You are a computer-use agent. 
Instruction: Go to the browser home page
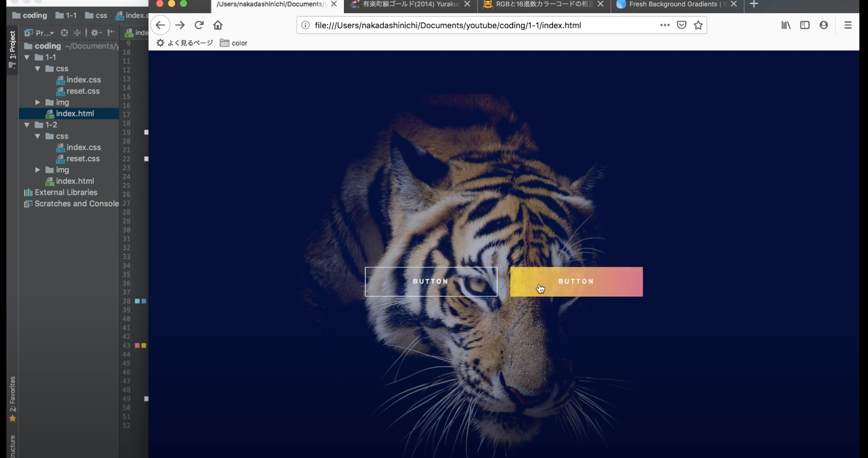(x=218, y=25)
